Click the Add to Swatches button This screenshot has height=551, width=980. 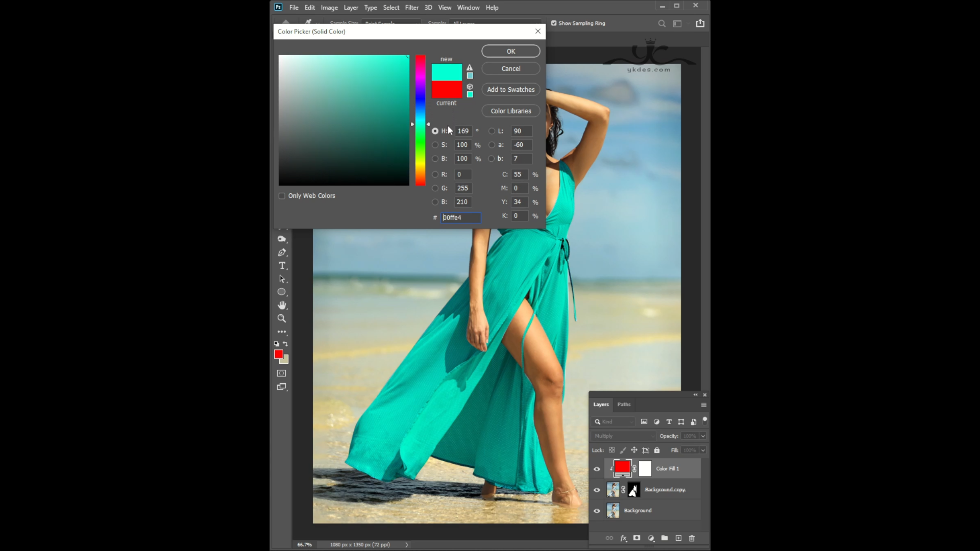click(510, 90)
